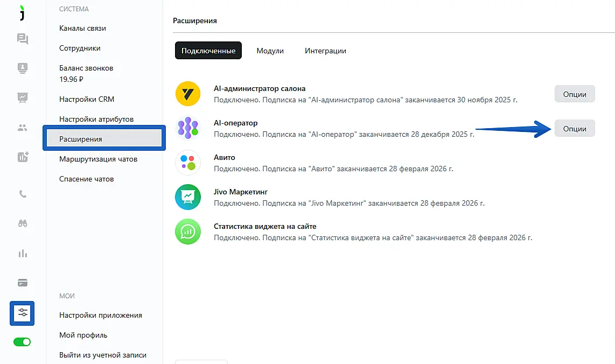Open Сотрудники settings section

coord(80,48)
